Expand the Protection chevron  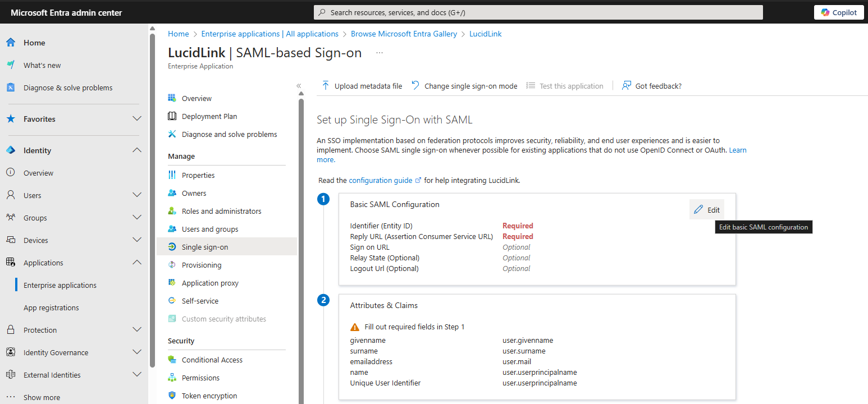(137, 330)
